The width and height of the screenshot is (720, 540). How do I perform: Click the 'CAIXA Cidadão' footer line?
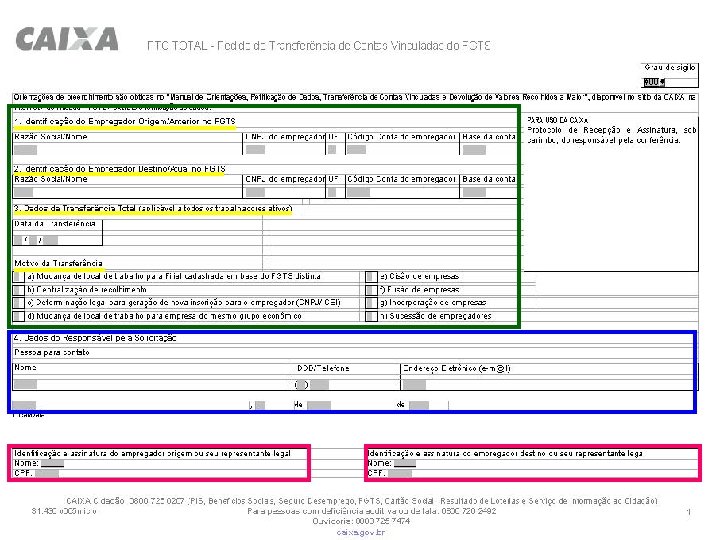[362, 501]
